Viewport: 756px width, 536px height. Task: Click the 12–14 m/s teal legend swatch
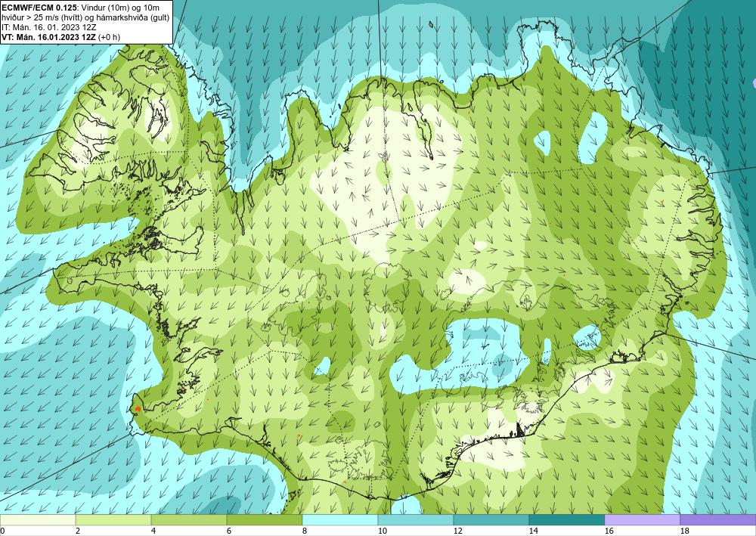(491, 519)
